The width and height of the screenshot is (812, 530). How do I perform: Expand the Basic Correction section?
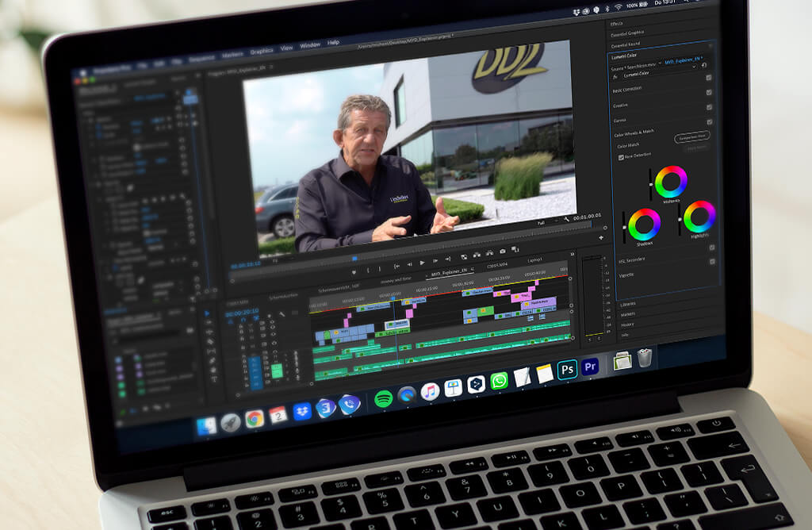[x=627, y=90]
